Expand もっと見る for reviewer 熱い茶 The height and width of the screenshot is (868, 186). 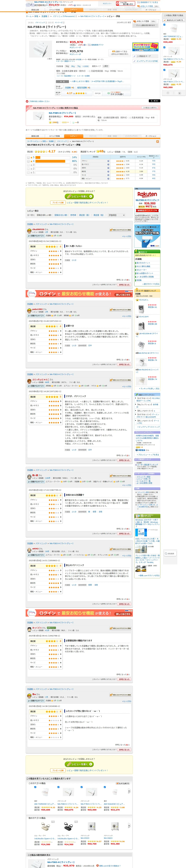pyautogui.click(x=127, y=485)
